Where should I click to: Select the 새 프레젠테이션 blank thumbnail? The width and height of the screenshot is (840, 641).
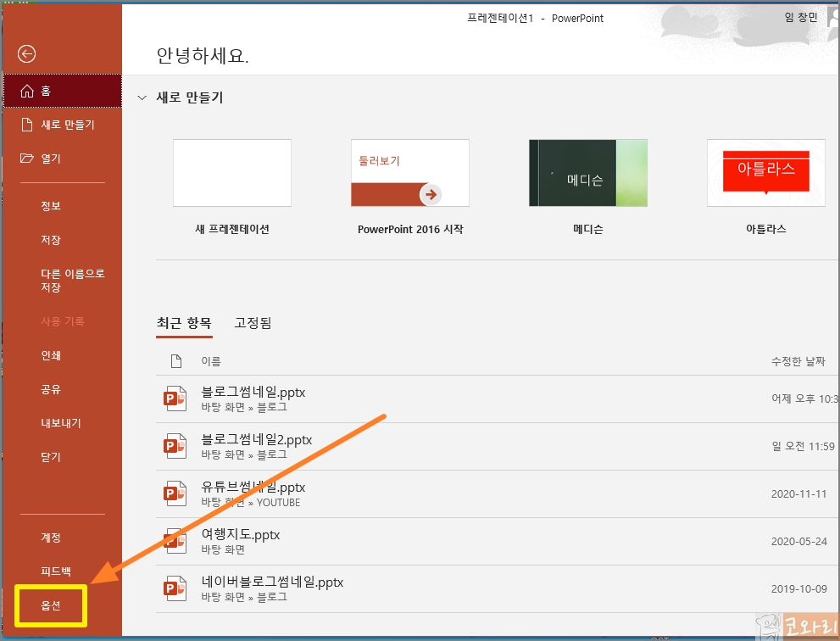232,173
